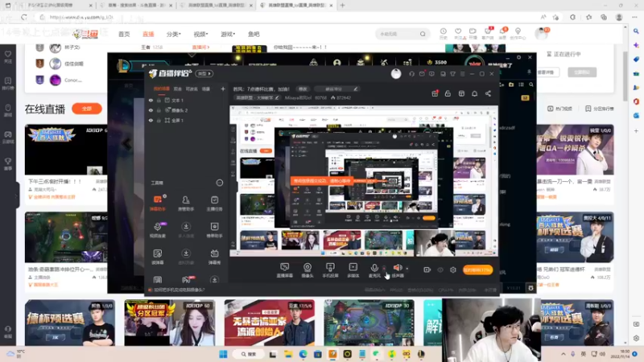Share the stream via share icon
This screenshot has width=644, height=362.
pos(488,93)
